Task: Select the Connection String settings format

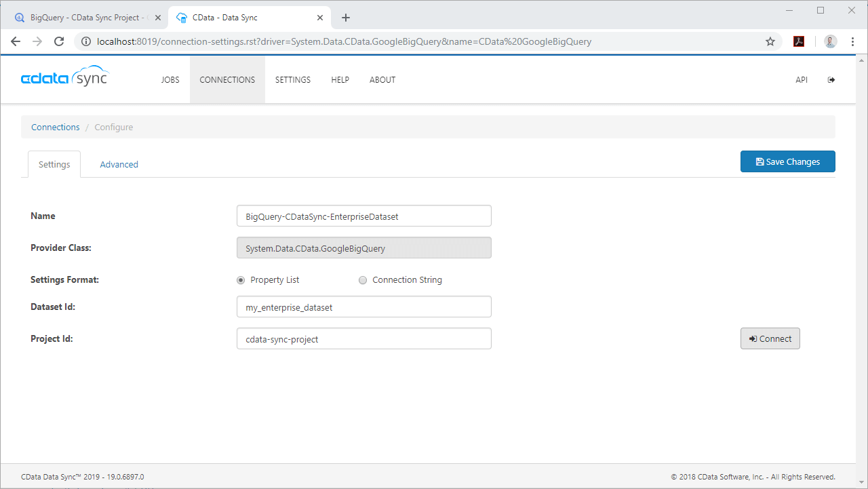Action: pyautogui.click(x=363, y=279)
